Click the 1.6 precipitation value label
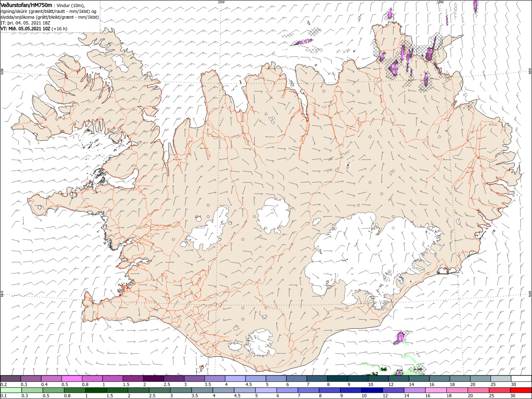 (x=384, y=369)
